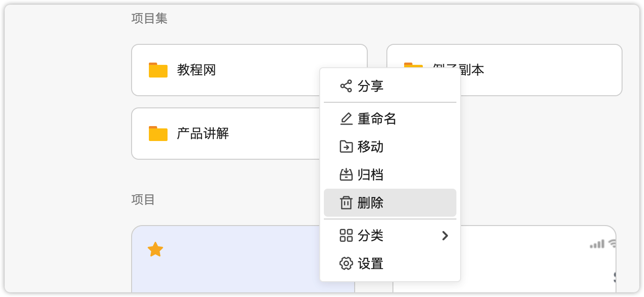644x297 pixels.
Task: Choose 重命名 in the context menu
Action: (377, 119)
